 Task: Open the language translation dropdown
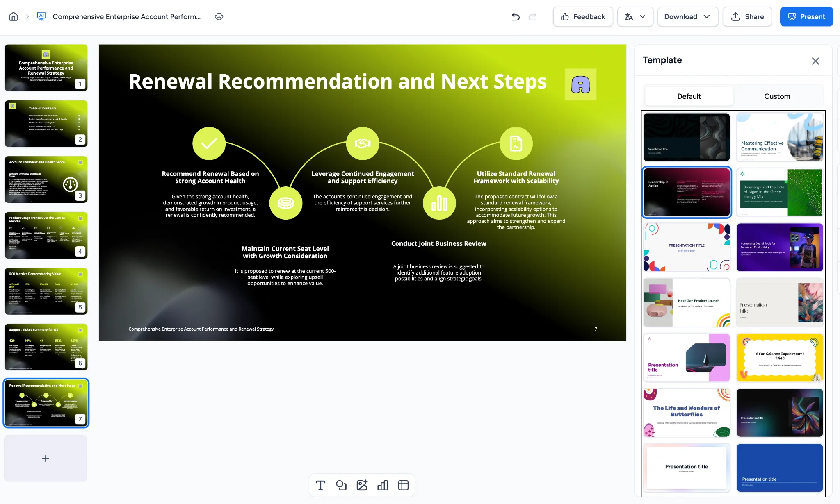[635, 16]
